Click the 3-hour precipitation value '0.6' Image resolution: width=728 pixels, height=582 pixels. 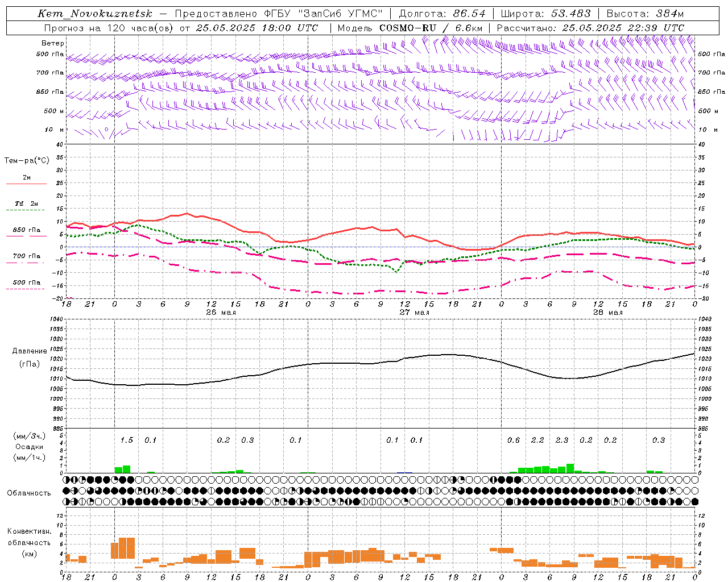513,440
